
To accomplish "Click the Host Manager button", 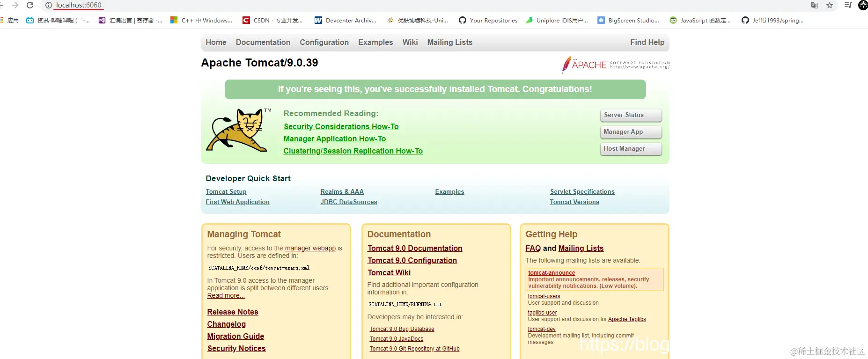I will point(631,149).
